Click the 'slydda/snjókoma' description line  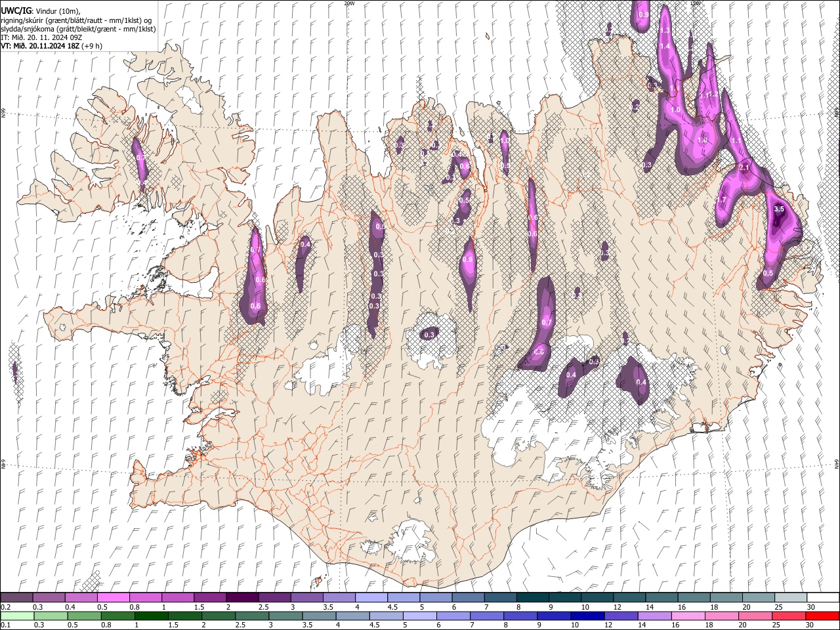[x=78, y=29]
